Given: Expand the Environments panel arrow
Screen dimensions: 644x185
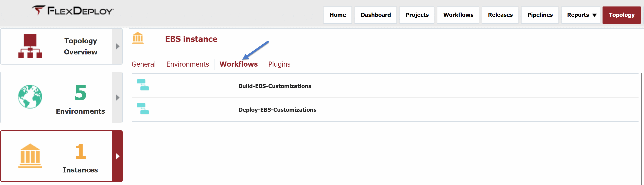Looking at the screenshot, I should click(118, 98).
